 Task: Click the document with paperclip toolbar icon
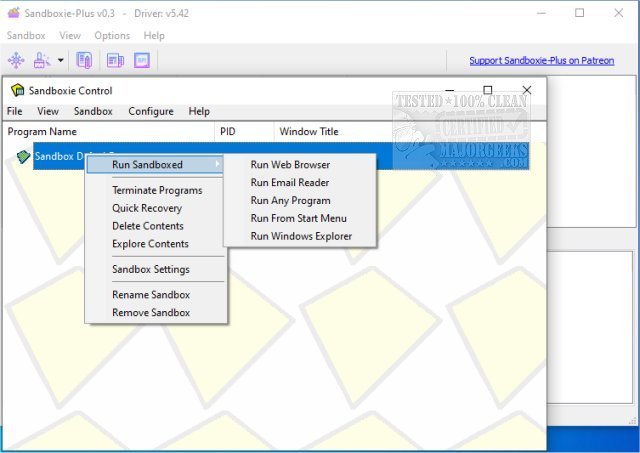pos(84,60)
